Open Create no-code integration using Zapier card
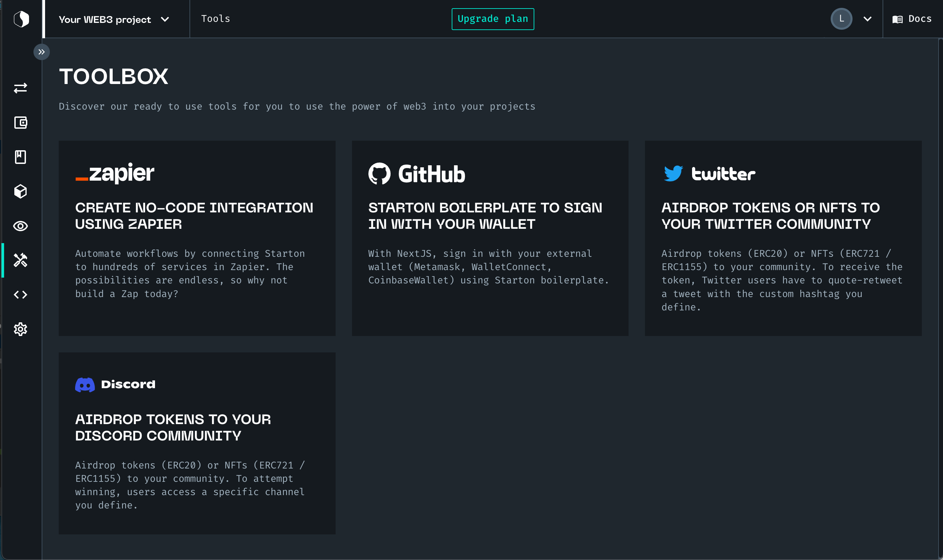Image resolution: width=943 pixels, height=560 pixels. (197, 238)
